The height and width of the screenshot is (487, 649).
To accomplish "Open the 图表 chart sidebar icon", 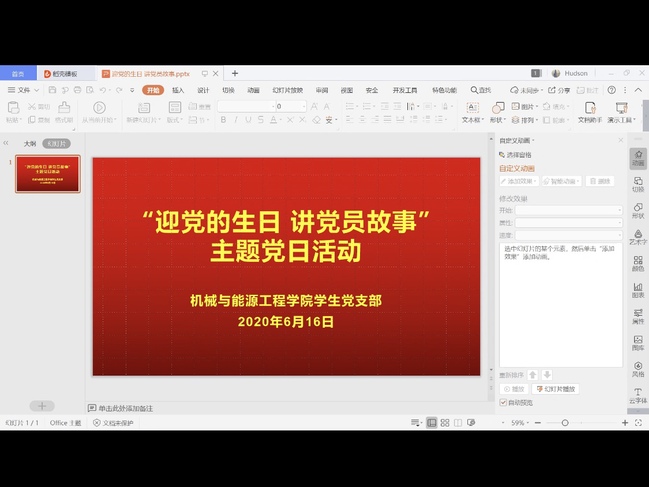I will pyautogui.click(x=637, y=290).
